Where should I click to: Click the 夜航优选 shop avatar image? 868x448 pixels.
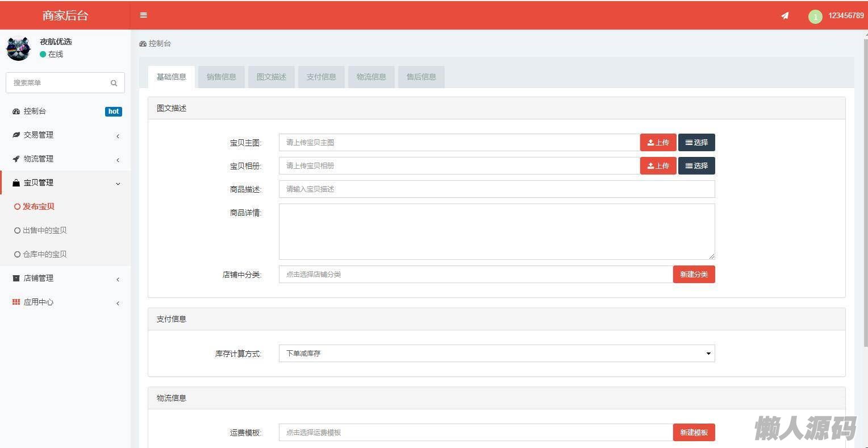point(18,48)
